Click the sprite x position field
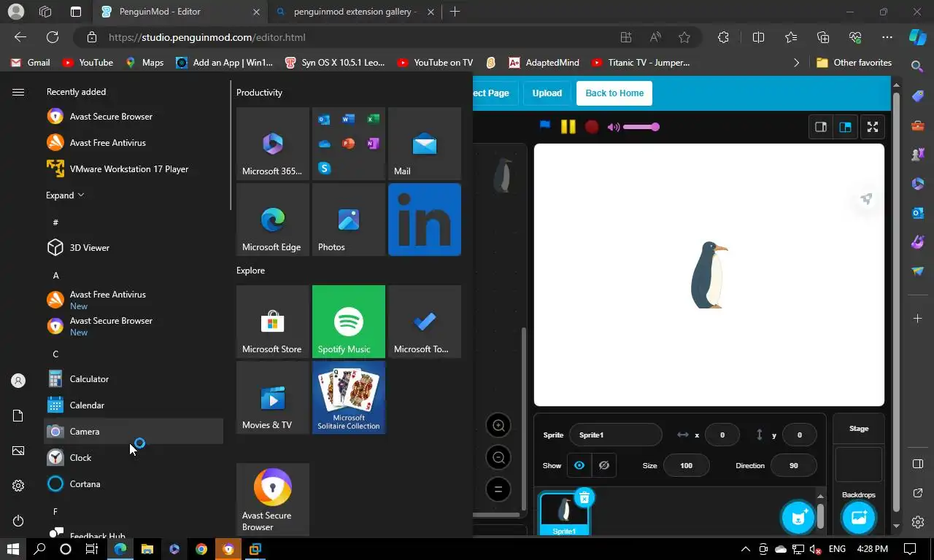Image resolution: width=934 pixels, height=560 pixels. coord(722,435)
